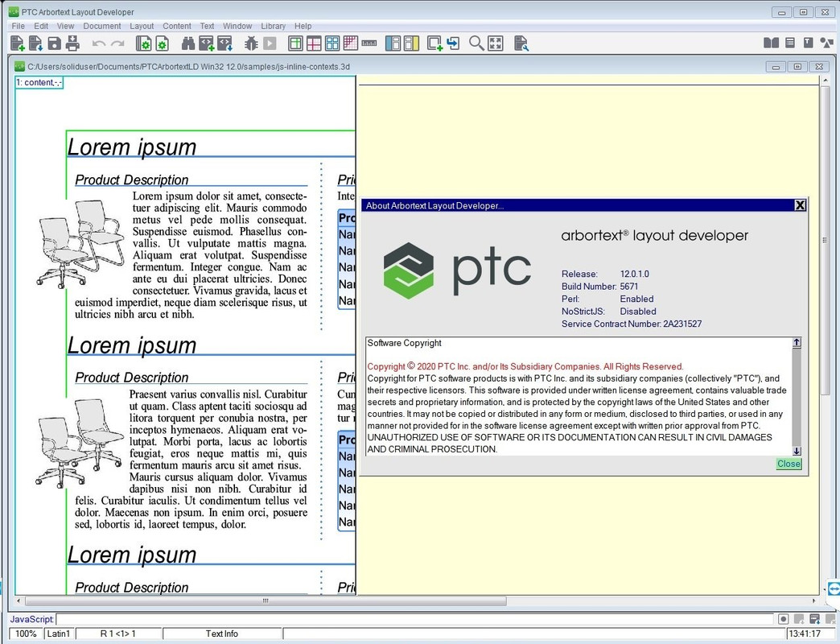Screen dimensions: 840x644
Task: Click the record dot icon beside JavaScript field
Action: 783,619
